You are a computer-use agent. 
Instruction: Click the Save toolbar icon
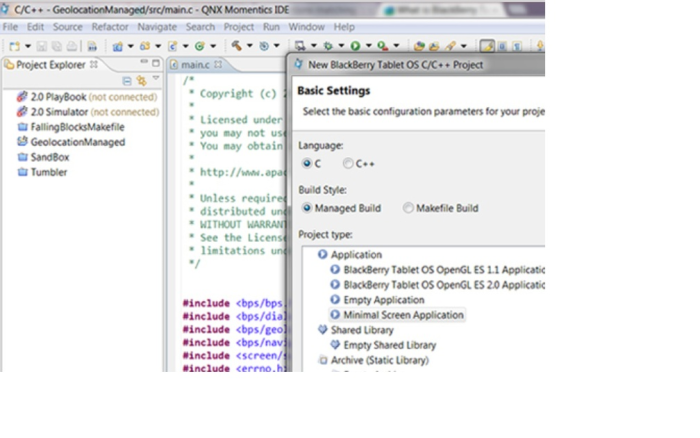[x=42, y=46]
